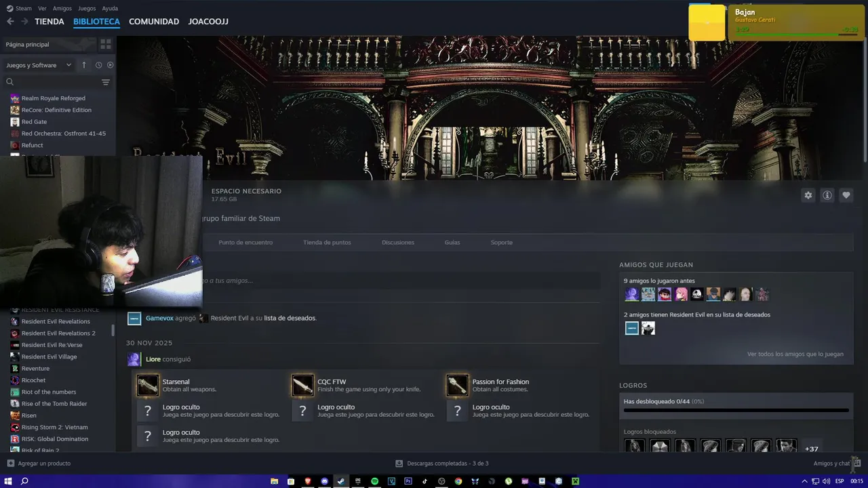Open the Juegos y Software dropdown
Viewport: 868px width, 488px height.
[x=39, y=65]
